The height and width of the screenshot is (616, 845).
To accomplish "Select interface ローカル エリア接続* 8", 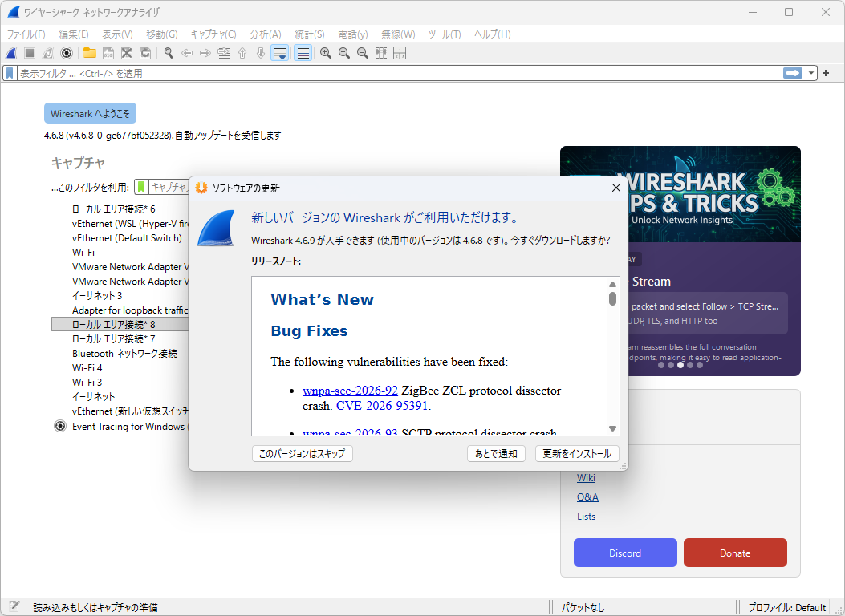I will coord(120,324).
